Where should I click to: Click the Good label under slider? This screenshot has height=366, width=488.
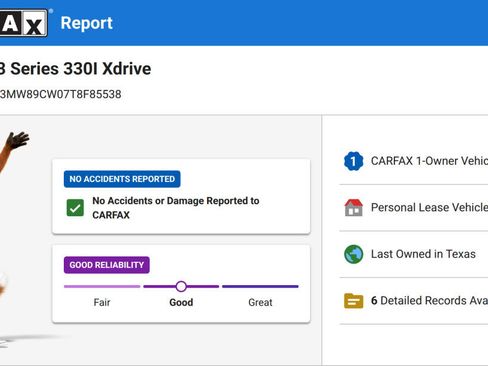click(x=181, y=302)
